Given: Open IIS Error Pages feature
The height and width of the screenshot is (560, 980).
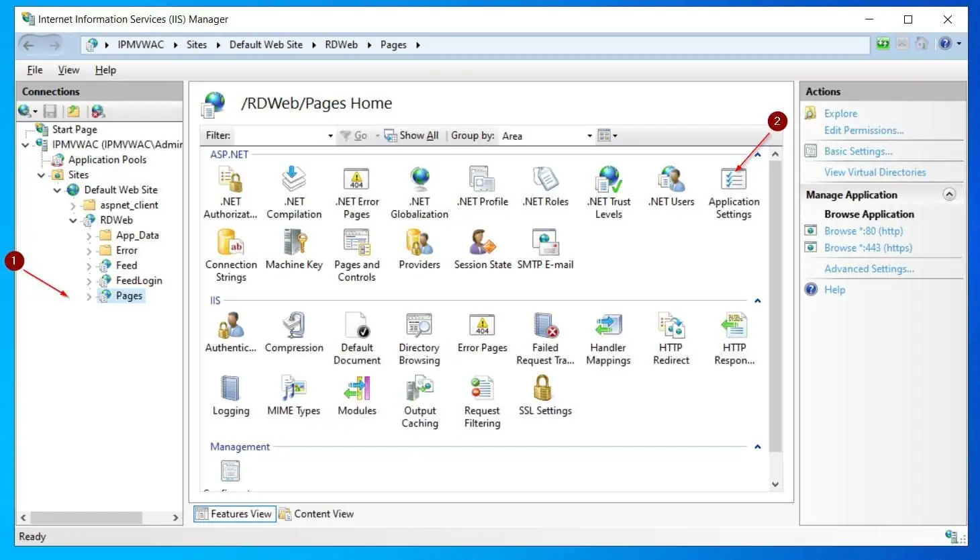Looking at the screenshot, I should 483,332.
